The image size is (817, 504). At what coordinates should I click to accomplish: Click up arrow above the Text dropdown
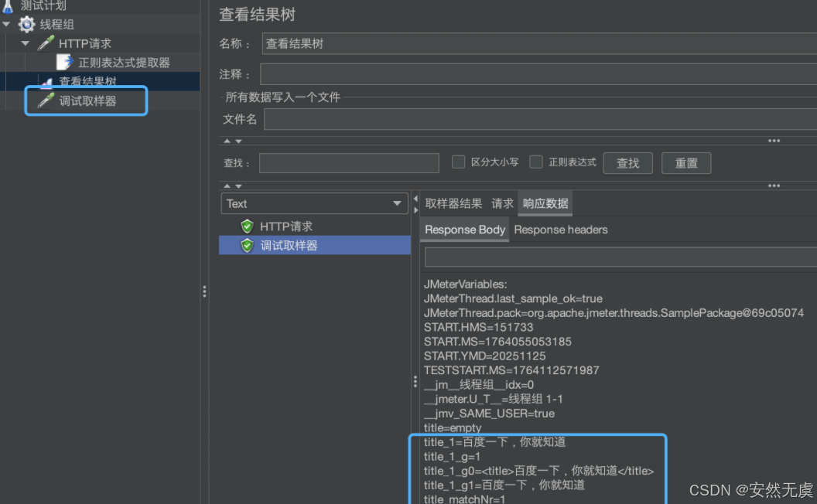pyautogui.click(x=227, y=186)
